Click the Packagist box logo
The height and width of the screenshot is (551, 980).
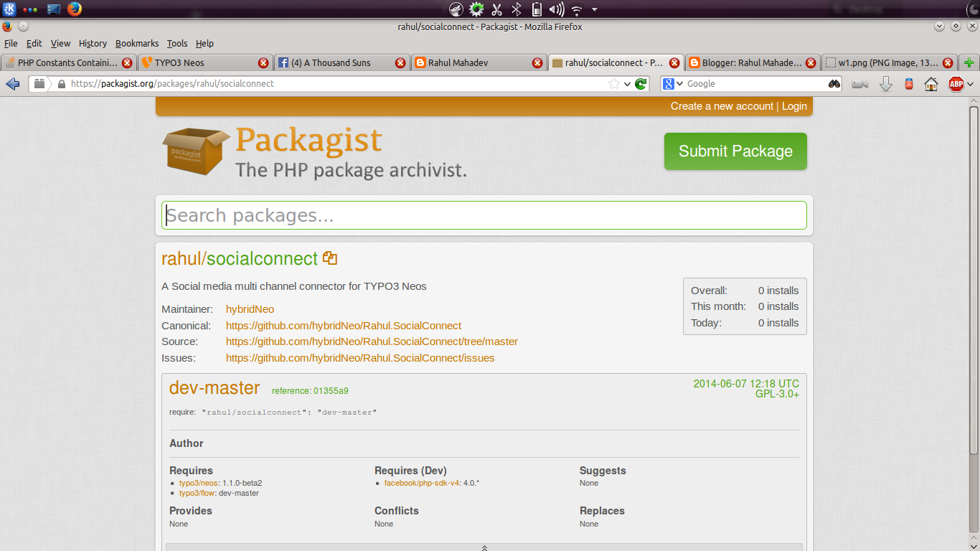[x=196, y=150]
